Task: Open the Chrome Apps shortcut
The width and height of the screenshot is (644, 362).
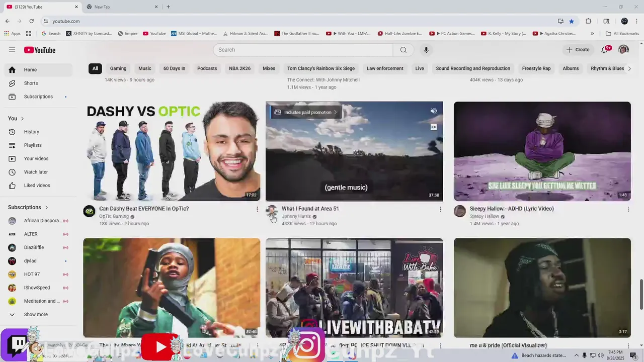Action: pos(13,34)
